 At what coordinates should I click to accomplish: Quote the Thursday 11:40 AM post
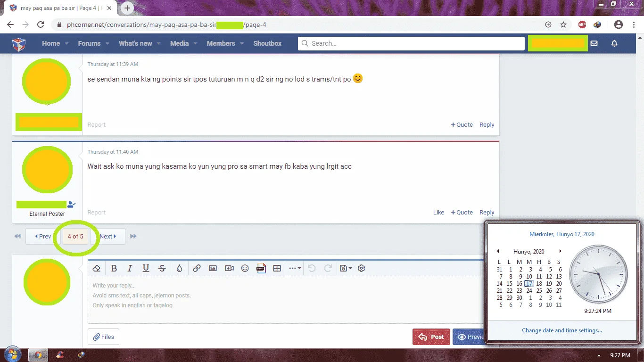pos(462,213)
